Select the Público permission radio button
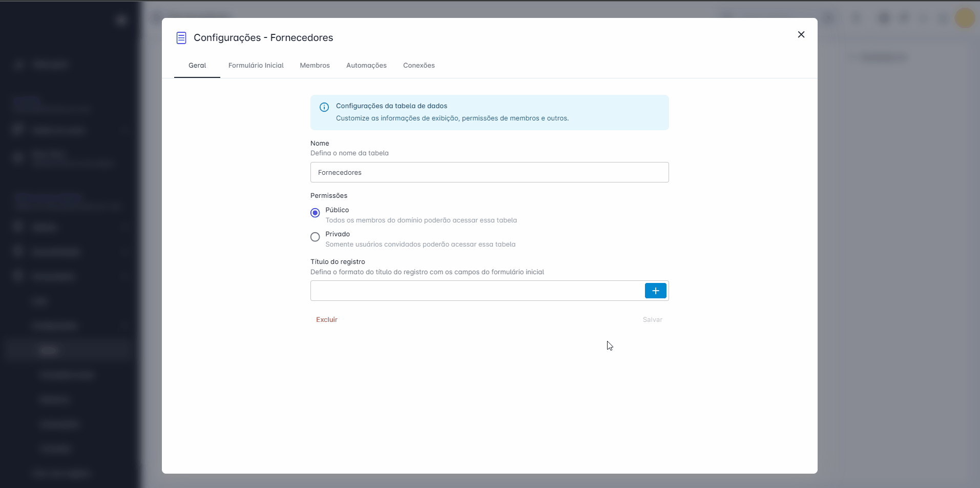Image resolution: width=980 pixels, height=488 pixels. pos(315,213)
